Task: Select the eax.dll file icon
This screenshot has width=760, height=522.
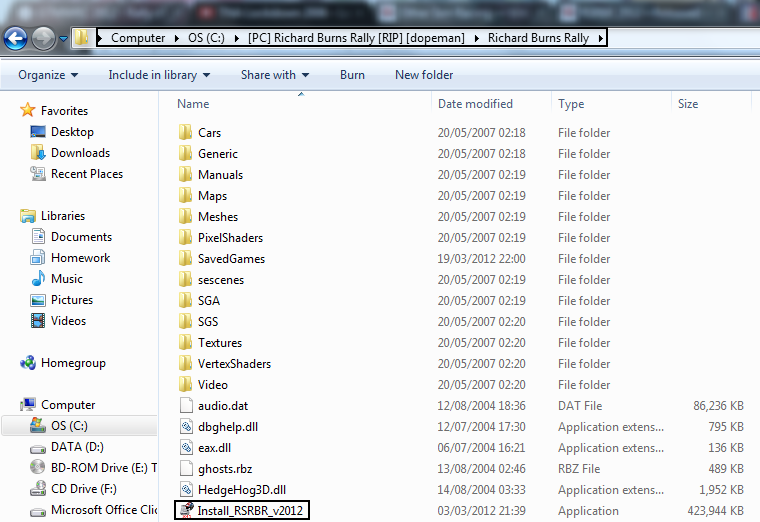Action: pos(186,447)
